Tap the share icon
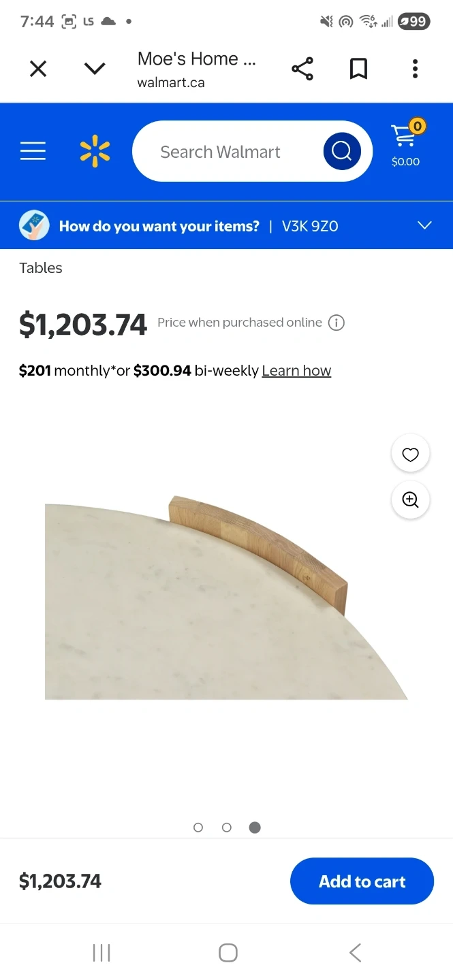Screen dimensions: 453x980 (302, 69)
